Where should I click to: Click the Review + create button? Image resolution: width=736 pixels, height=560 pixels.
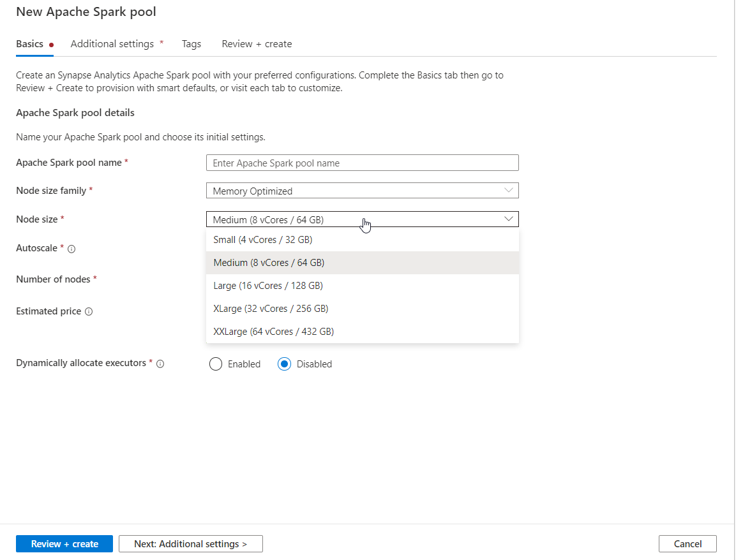point(64,543)
